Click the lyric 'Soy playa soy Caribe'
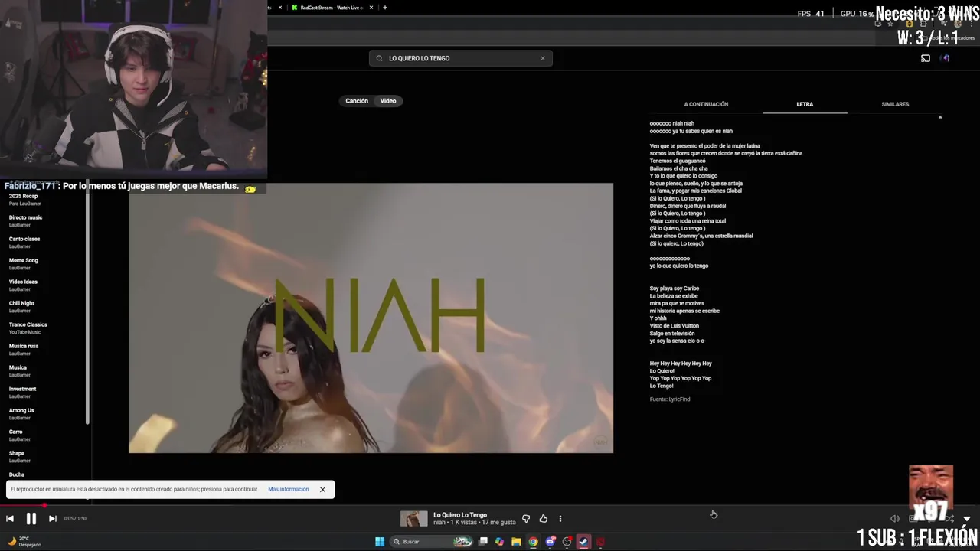This screenshot has height=551, width=980. click(x=675, y=289)
